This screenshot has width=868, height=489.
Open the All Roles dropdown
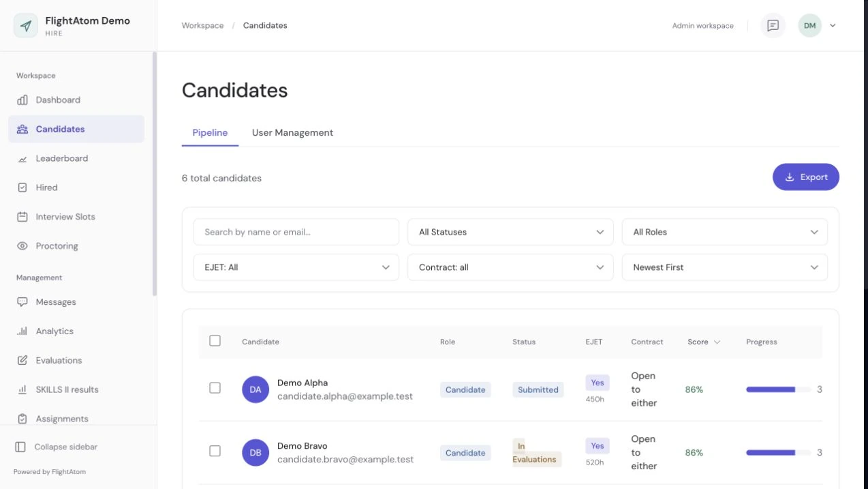pos(725,232)
